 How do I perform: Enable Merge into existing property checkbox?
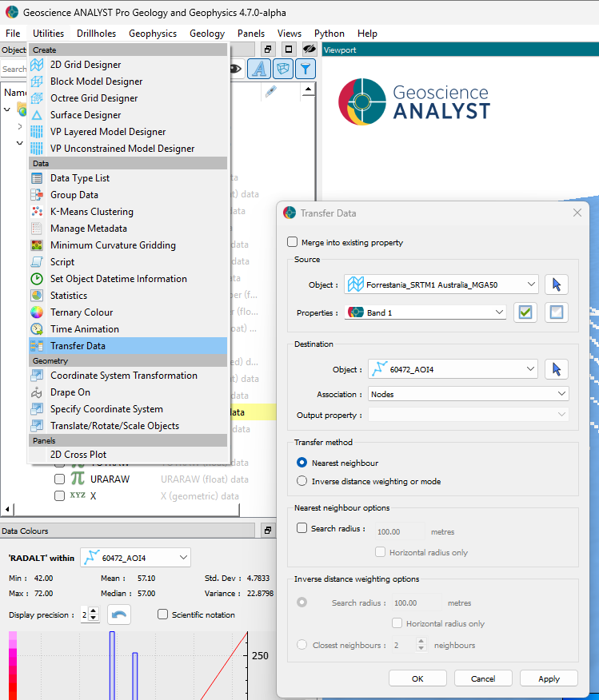click(x=292, y=243)
